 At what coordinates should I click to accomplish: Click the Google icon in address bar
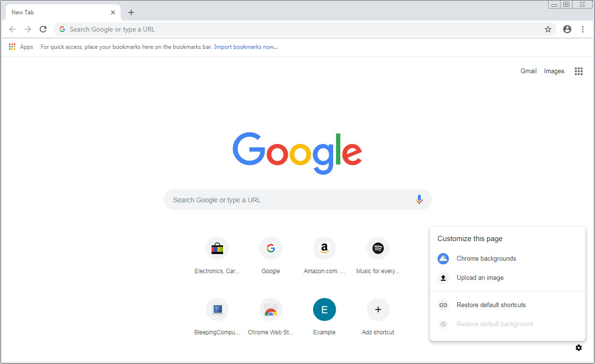click(x=62, y=29)
